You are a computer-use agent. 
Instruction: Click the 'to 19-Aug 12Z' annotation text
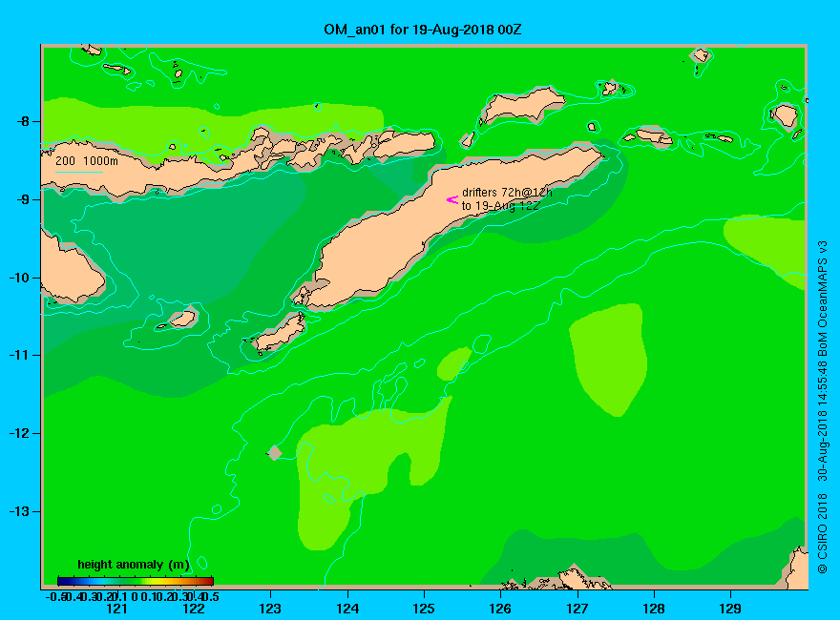(x=500, y=206)
